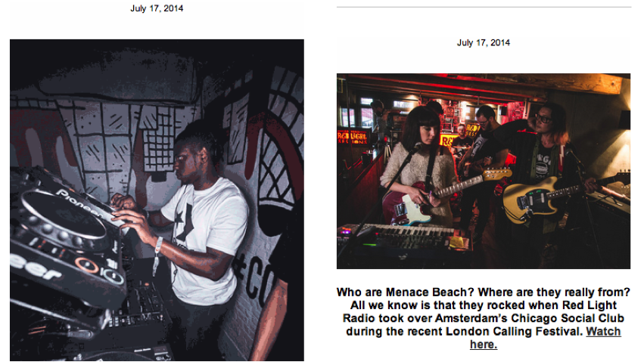644x362 pixels.
Task: Click the July 17, 2014 date above DJ photo
Action: coord(157,8)
